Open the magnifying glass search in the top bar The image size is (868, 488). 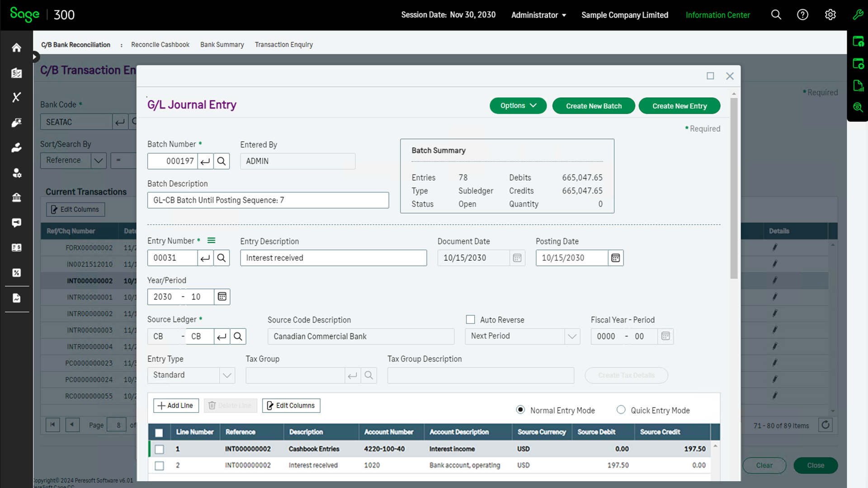pos(776,14)
